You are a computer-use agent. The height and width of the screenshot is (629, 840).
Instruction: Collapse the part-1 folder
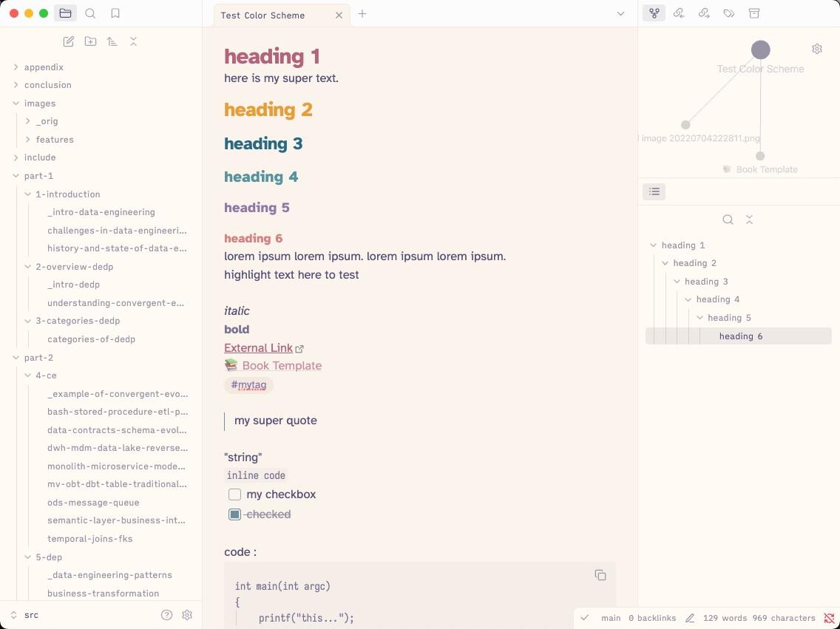16,176
